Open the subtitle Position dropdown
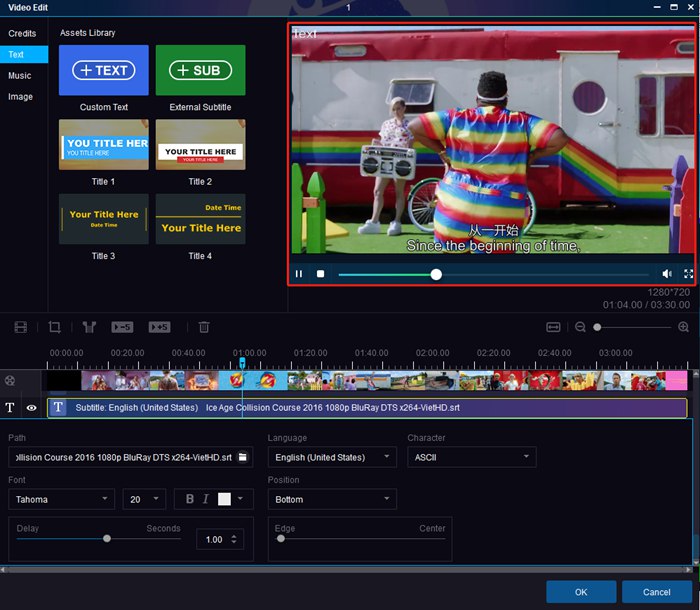The image size is (700, 610). [x=332, y=499]
